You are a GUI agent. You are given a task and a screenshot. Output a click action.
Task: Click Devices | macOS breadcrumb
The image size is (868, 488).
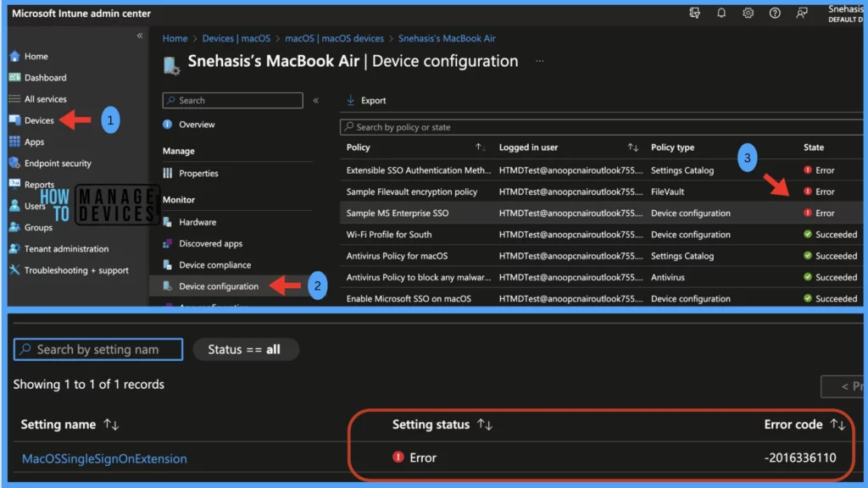coord(236,38)
